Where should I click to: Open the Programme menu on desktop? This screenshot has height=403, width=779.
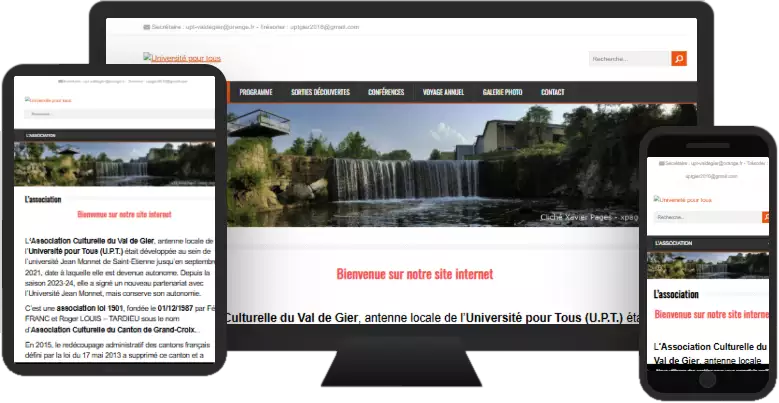coord(256,92)
